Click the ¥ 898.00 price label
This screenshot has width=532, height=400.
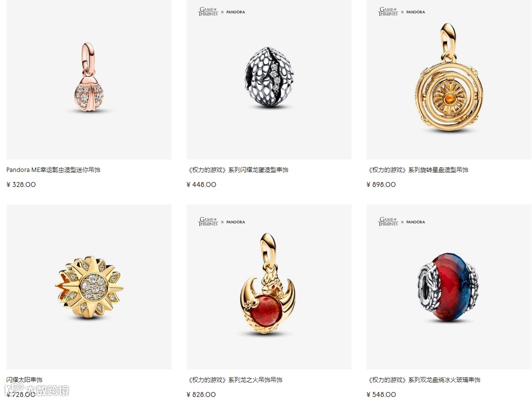(381, 184)
